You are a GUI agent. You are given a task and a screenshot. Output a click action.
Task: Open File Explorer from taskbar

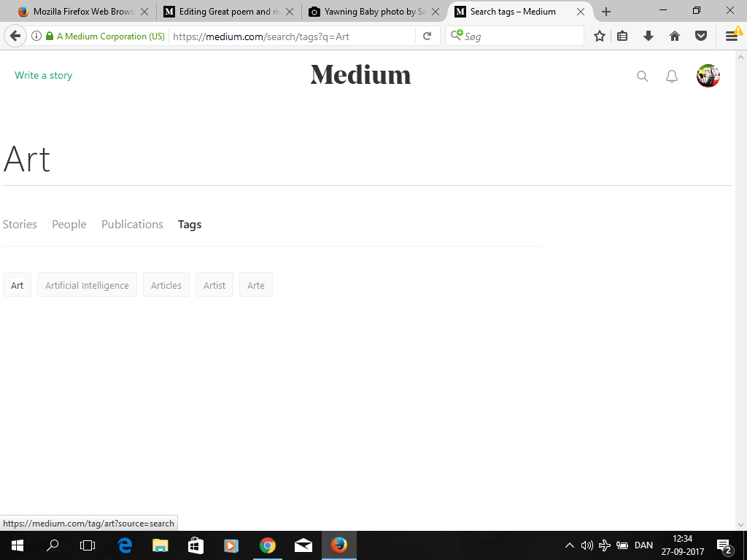pyautogui.click(x=160, y=545)
